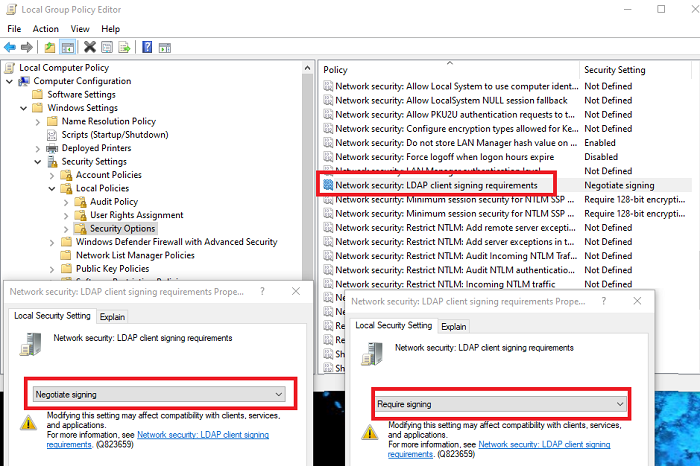The width and height of the screenshot is (700, 466).
Task: Click the Export List toolbar icon
Action: click(x=124, y=47)
